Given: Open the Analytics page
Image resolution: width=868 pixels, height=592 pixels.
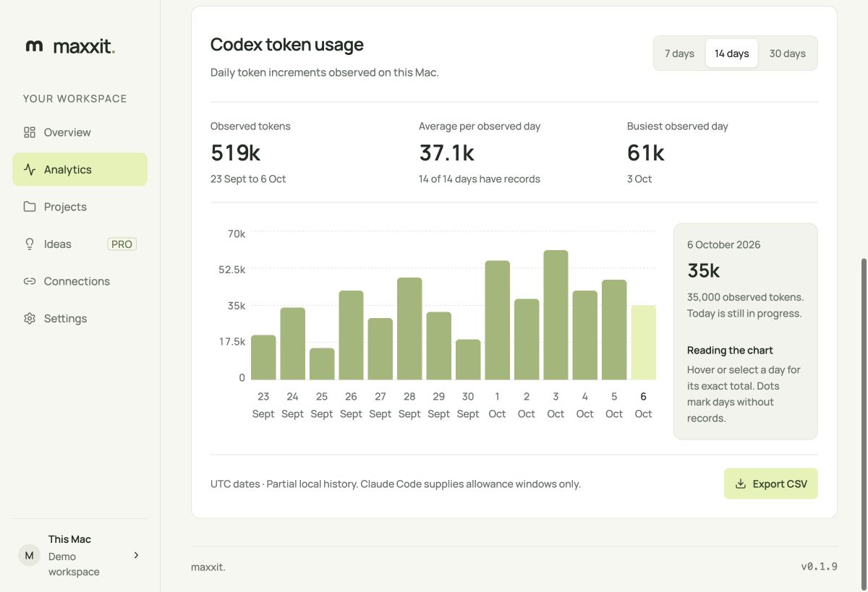Looking at the screenshot, I should click(x=80, y=169).
